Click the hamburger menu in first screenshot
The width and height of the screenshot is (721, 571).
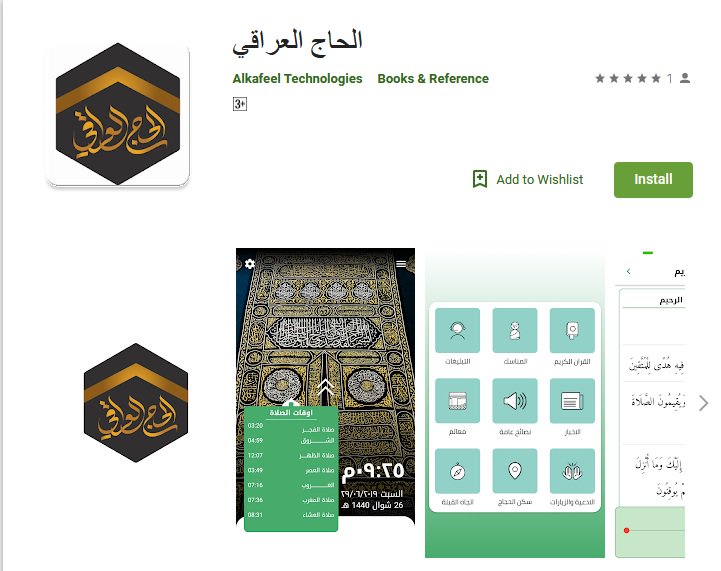[401, 264]
